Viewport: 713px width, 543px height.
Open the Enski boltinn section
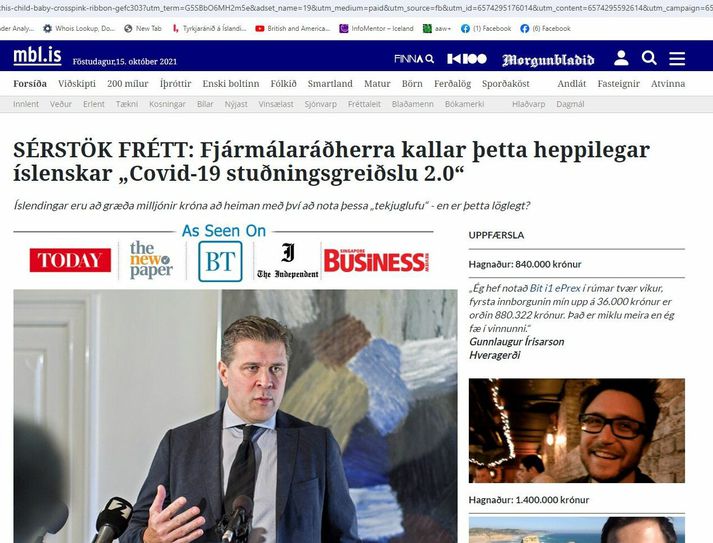click(231, 84)
